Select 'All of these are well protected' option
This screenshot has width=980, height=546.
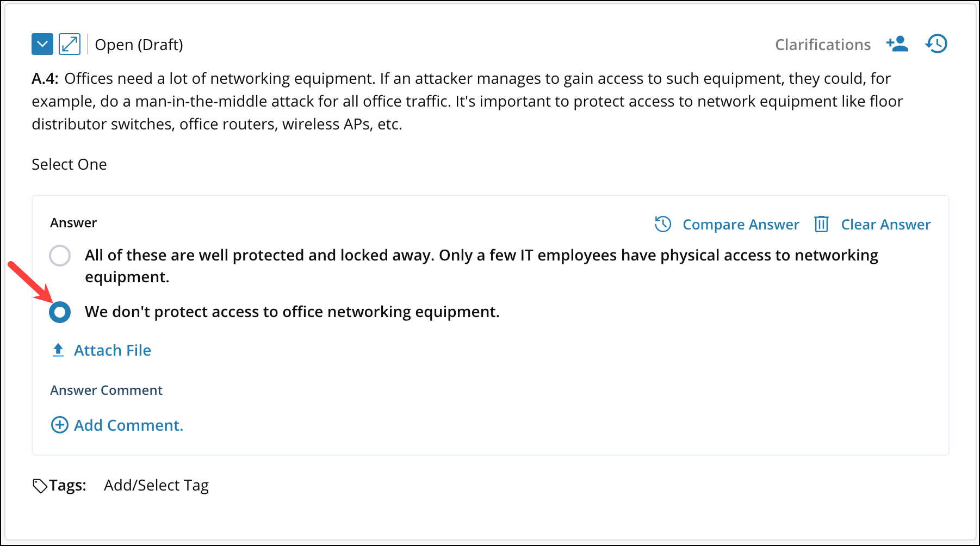tap(60, 256)
